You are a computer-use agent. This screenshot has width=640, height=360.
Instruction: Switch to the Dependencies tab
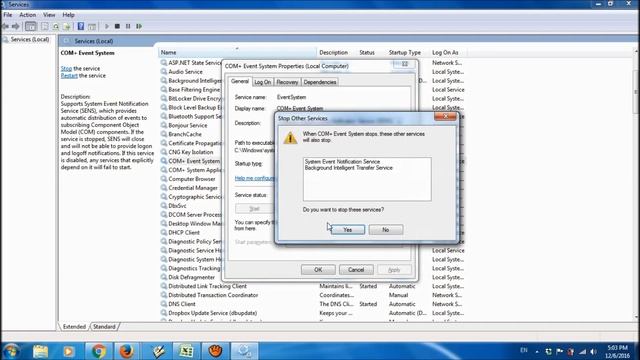point(320,82)
